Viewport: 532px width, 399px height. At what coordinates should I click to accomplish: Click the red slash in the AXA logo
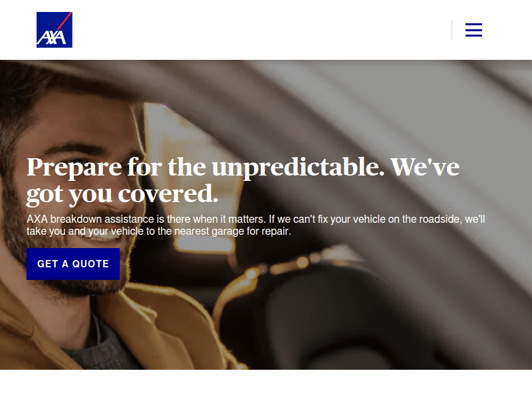65,21
